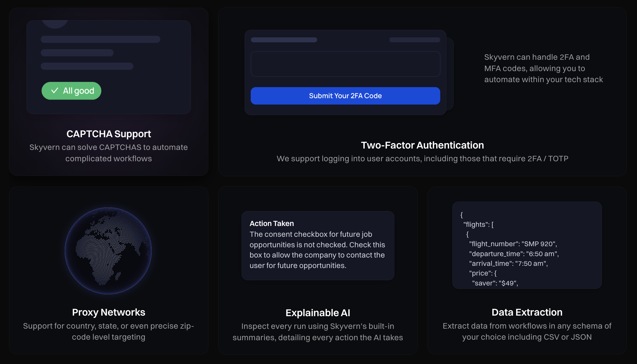Click the "Skyvern can handle 2FA" paragraph

pos(543,68)
